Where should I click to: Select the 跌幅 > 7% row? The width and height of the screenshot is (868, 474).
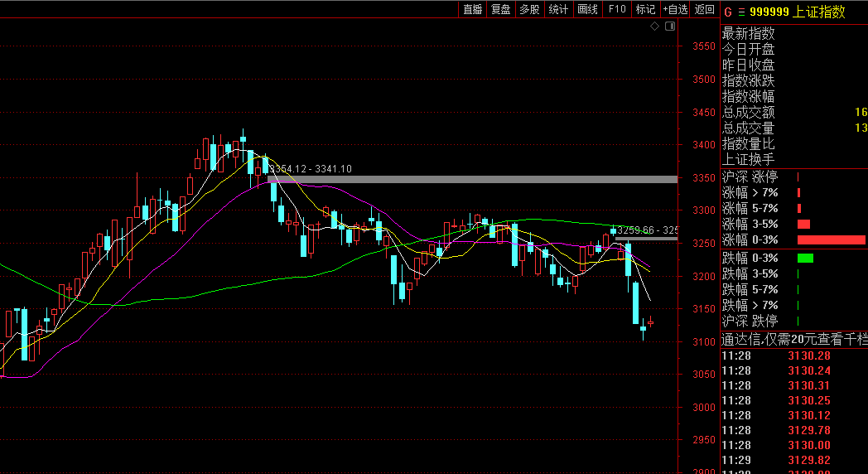[793, 305]
